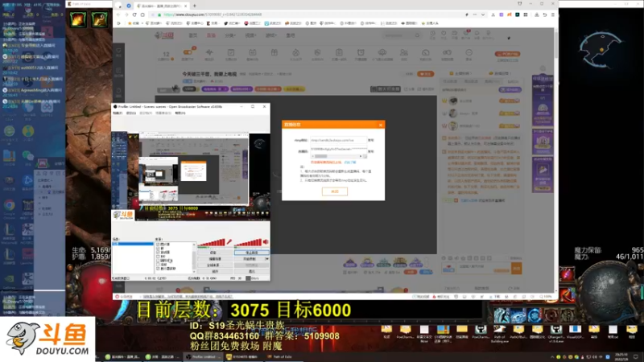Open the last menu in OBS menu bar
Image resolution: width=644 pixels, height=362 pixels.
[x=180, y=113]
